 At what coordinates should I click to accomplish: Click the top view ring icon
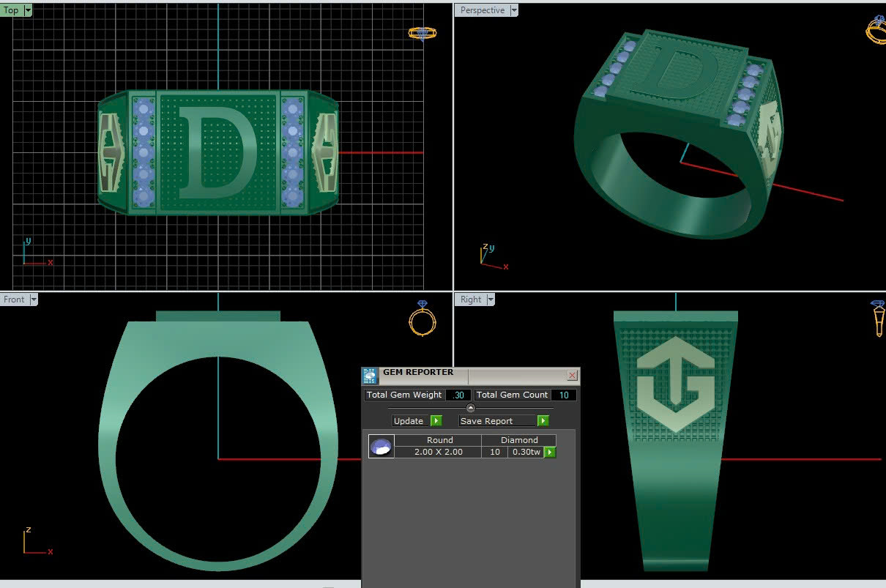[422, 33]
